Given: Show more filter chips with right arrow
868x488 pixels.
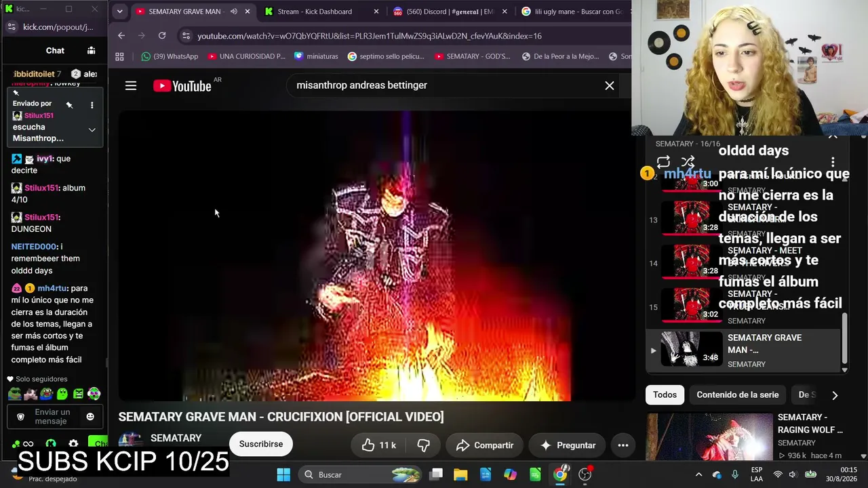Looking at the screenshot, I should pos(835,395).
